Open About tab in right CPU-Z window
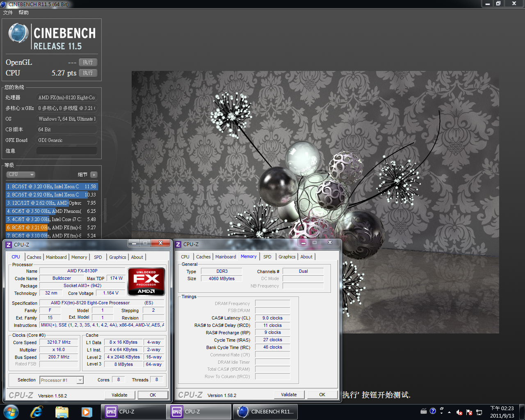Screen dimensions: 525x420 pos(306,257)
